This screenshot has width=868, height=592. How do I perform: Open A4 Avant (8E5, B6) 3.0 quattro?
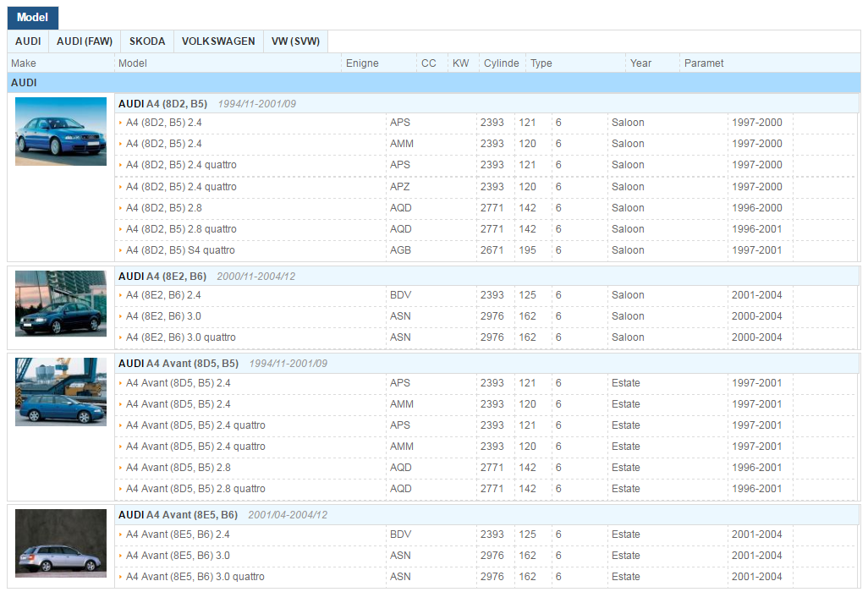point(195,577)
